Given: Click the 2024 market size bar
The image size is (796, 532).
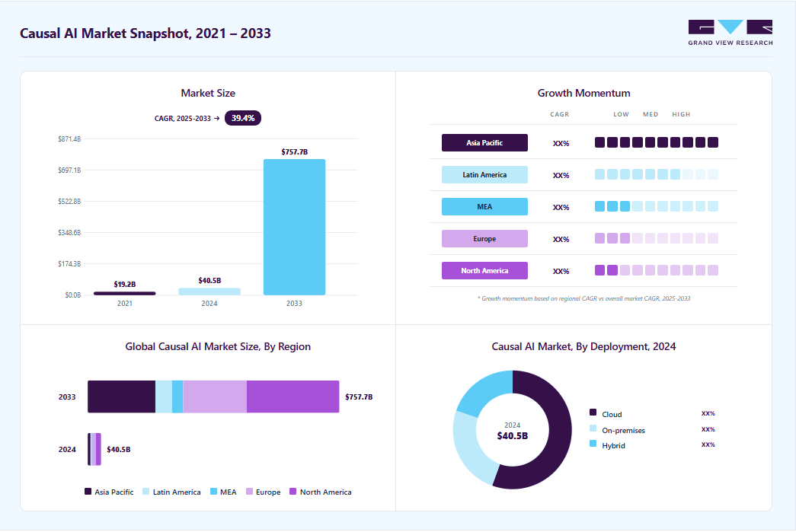Looking at the screenshot, I should coord(209,291).
